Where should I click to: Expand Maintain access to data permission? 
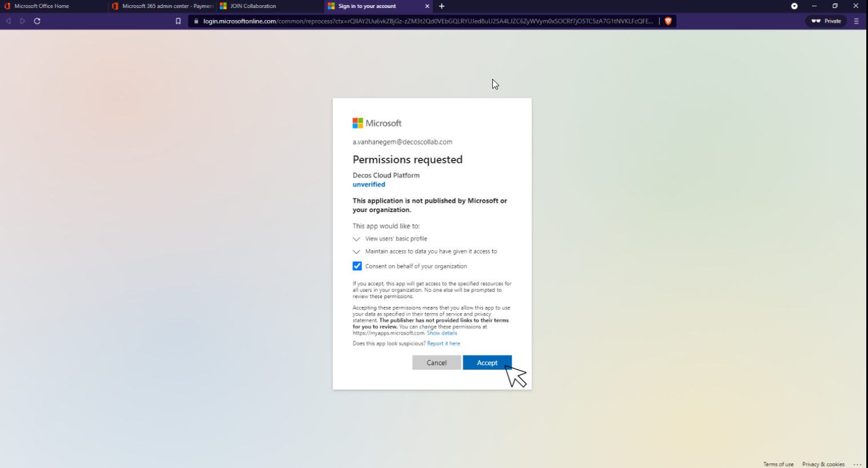356,251
